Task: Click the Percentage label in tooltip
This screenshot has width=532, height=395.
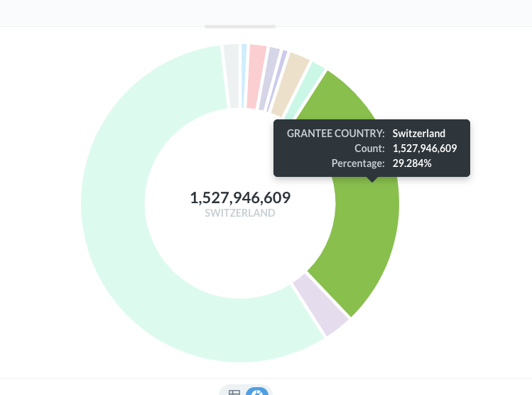Action: pos(357,163)
